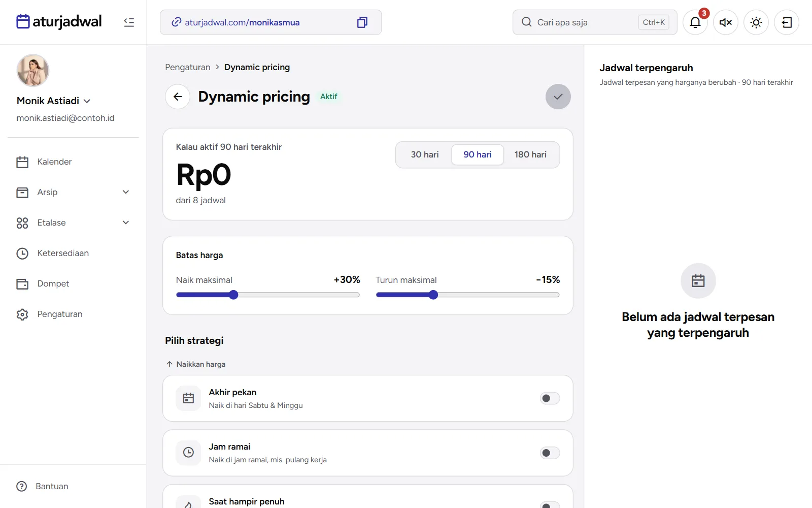Select the 180 hari tab
The width and height of the screenshot is (812, 508).
click(x=530, y=154)
